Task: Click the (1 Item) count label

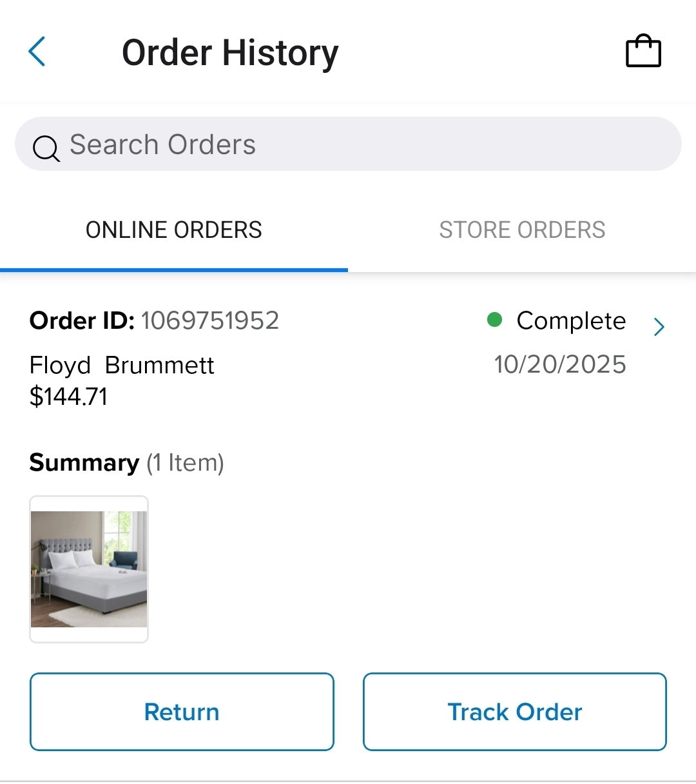Action: [185, 463]
